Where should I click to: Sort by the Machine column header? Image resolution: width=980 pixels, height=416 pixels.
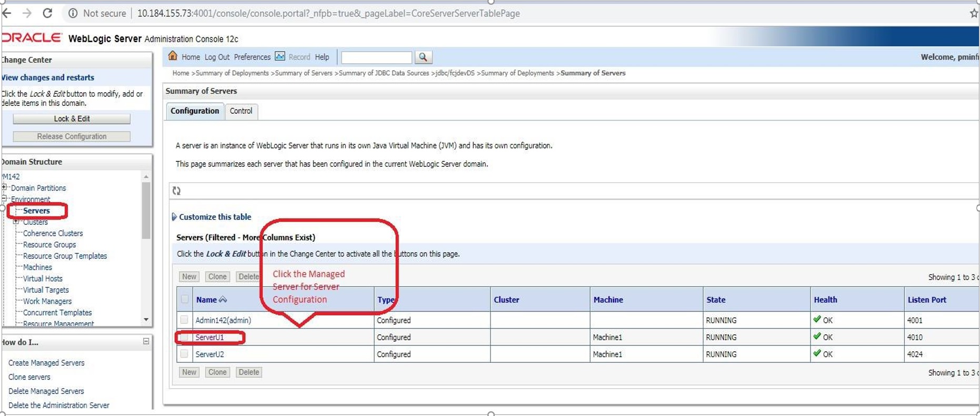(x=608, y=300)
